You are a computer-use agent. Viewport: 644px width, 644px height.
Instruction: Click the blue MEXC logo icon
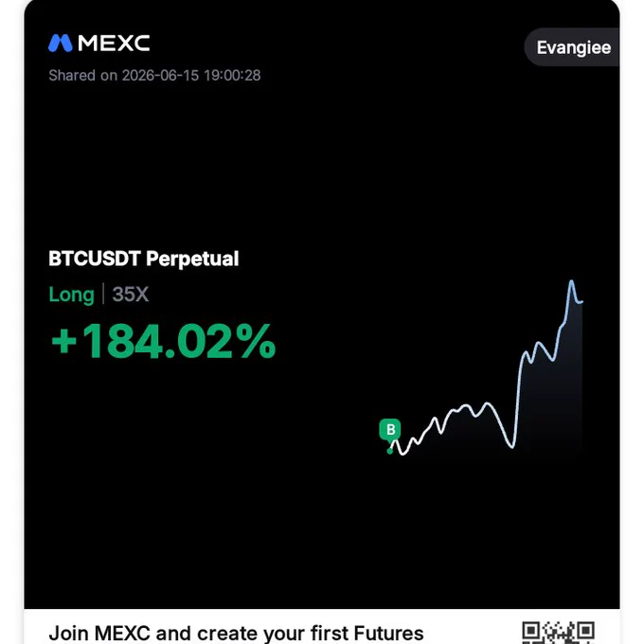tap(61, 44)
